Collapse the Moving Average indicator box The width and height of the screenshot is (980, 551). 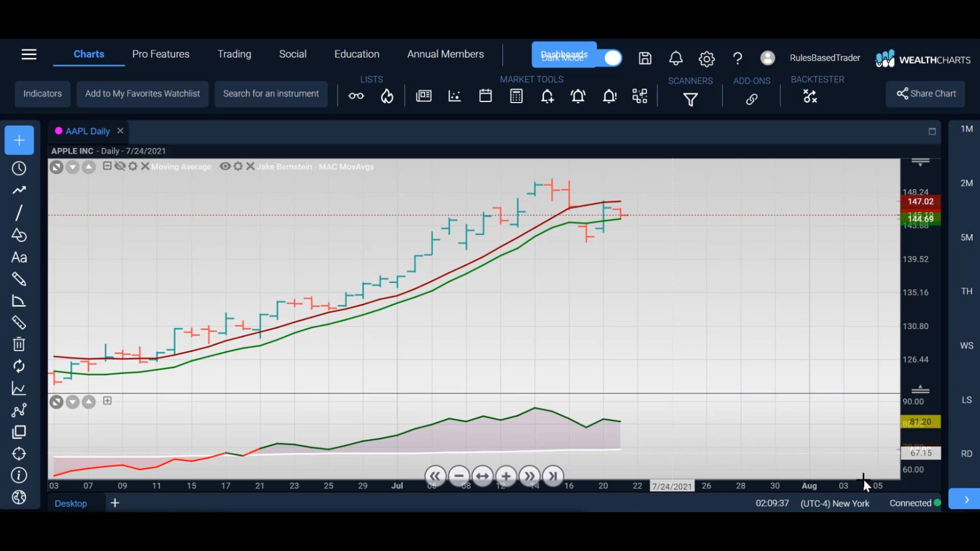pyautogui.click(x=107, y=166)
